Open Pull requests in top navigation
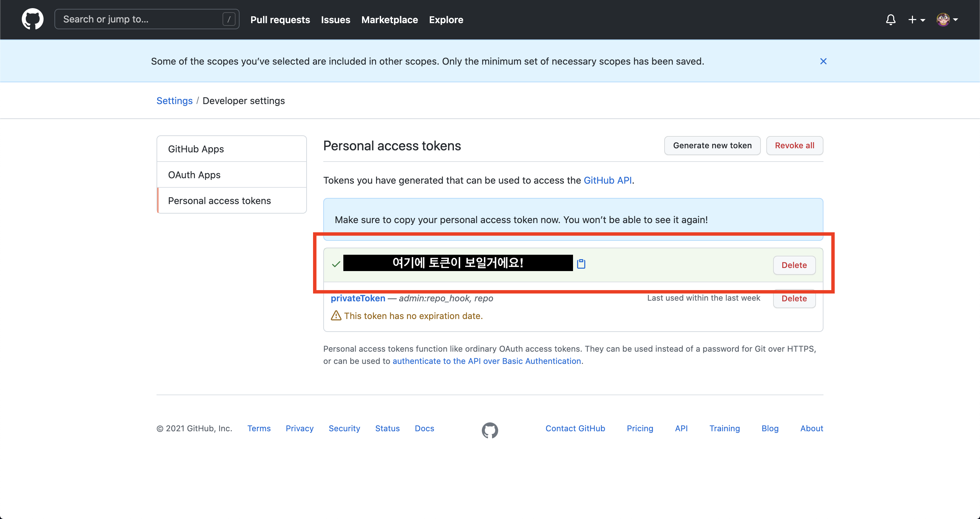Viewport: 980px width, 519px height. [x=280, y=20]
